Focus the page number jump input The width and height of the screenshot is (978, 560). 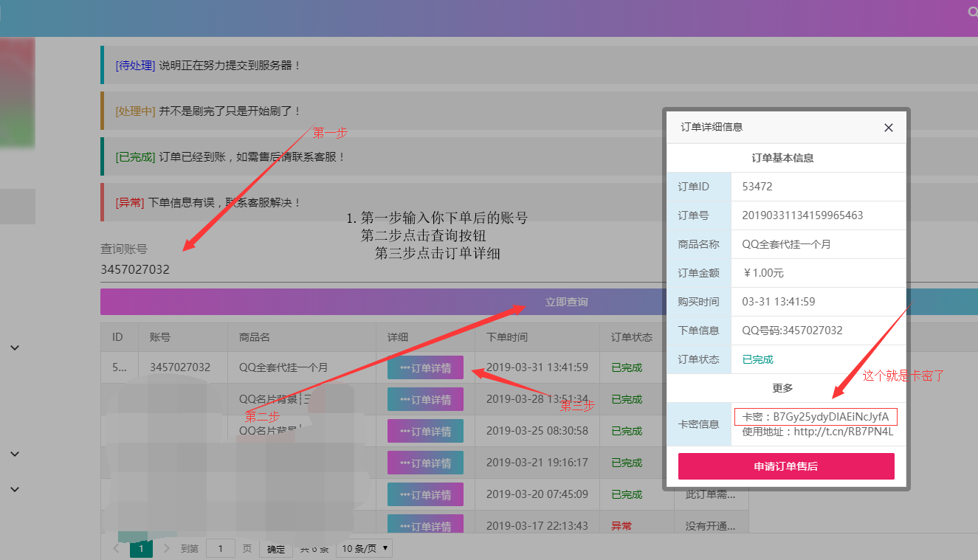221,548
